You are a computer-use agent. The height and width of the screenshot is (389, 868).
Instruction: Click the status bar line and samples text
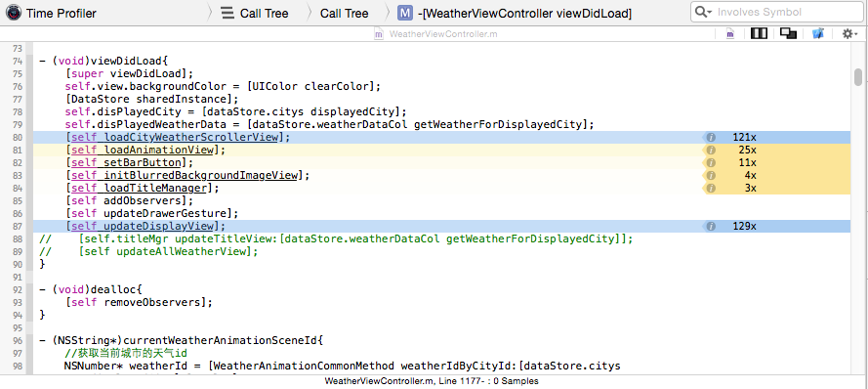point(432,381)
